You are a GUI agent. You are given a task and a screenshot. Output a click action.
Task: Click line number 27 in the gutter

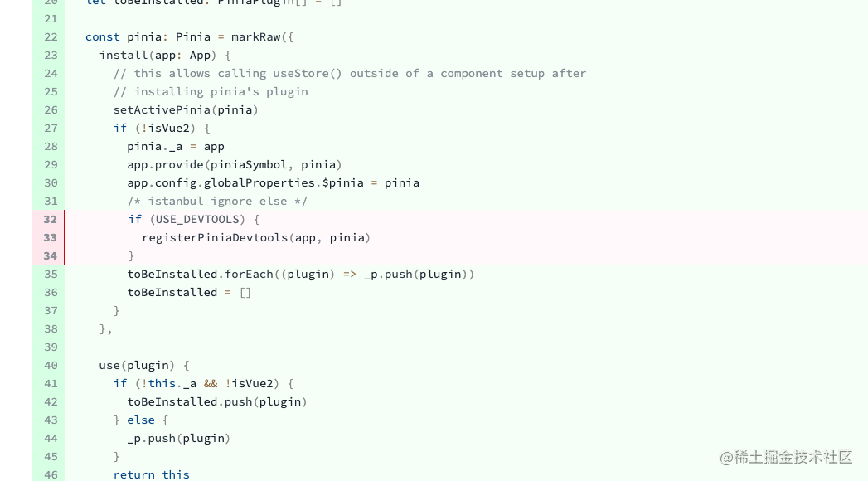tap(50, 128)
